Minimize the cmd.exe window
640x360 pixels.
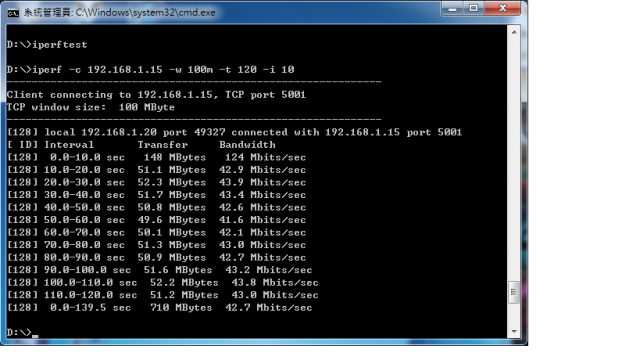click(x=452, y=9)
